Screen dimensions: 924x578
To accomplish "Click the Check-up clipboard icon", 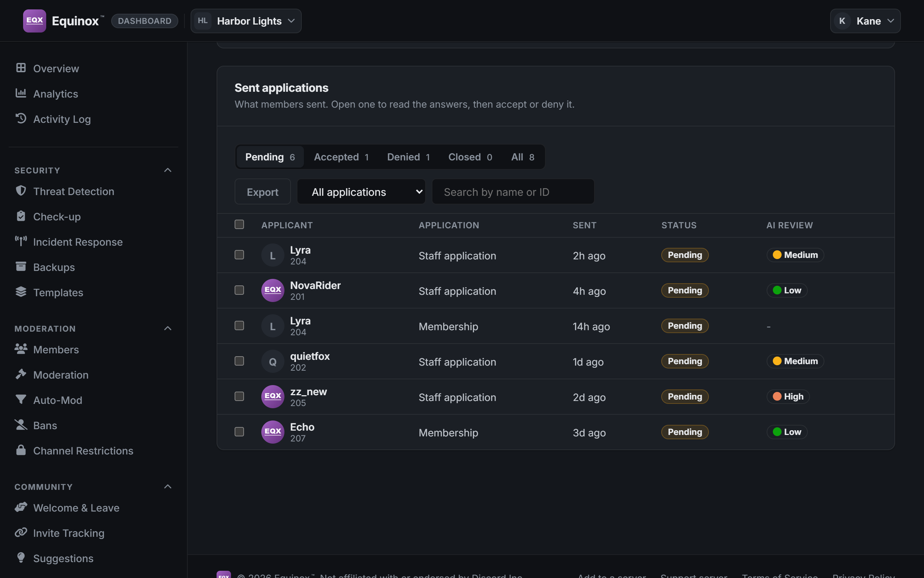I will click(21, 216).
